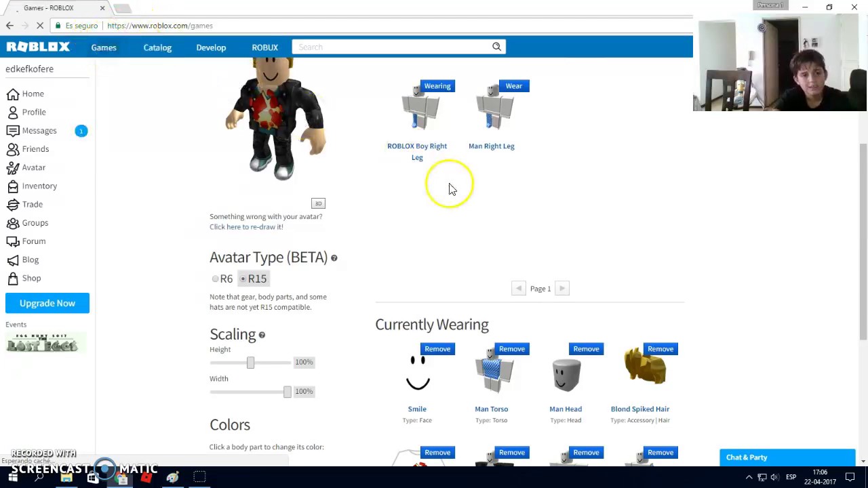The height and width of the screenshot is (488, 868).
Task: Go to the previous items page
Action: click(x=518, y=289)
